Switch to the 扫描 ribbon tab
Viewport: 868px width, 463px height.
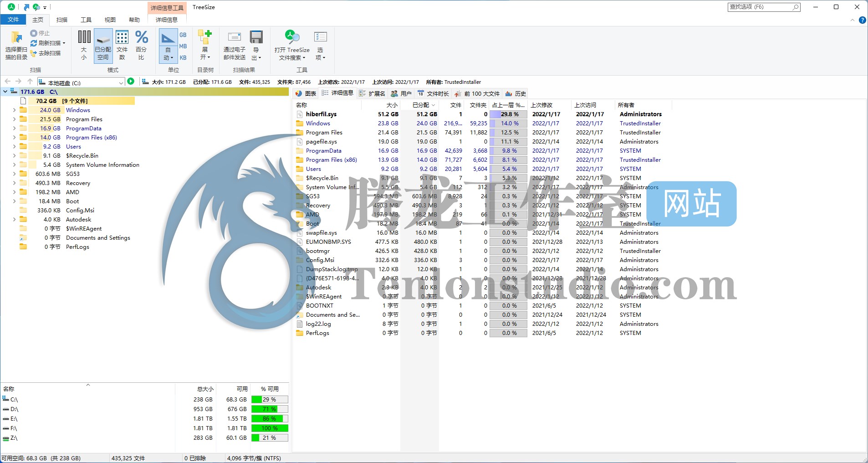point(62,20)
